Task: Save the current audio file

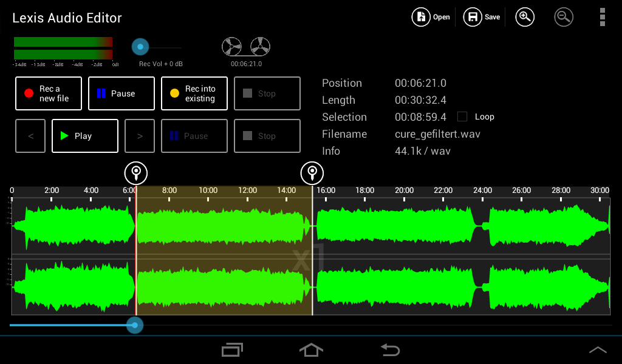Action: point(482,17)
